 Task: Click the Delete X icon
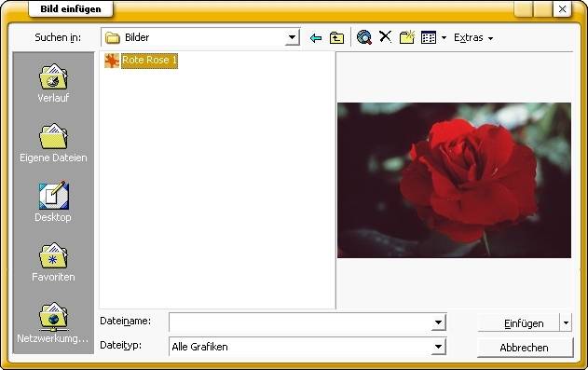pos(385,37)
